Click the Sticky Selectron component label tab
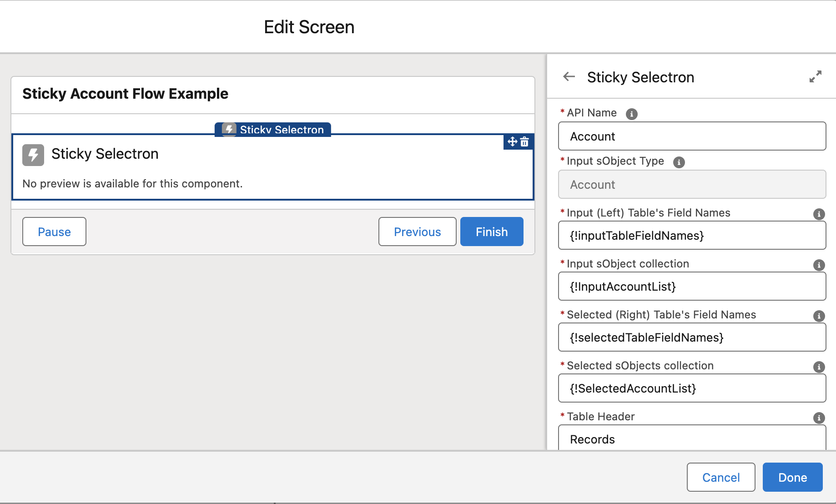The image size is (836, 504). (x=273, y=129)
